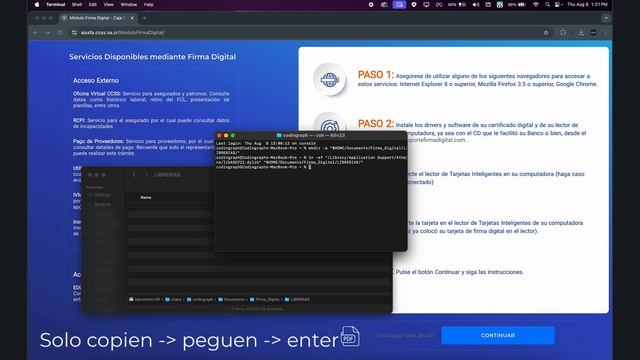Click the Servicios Disponibles mediante Firma Digital heading

tap(152, 57)
